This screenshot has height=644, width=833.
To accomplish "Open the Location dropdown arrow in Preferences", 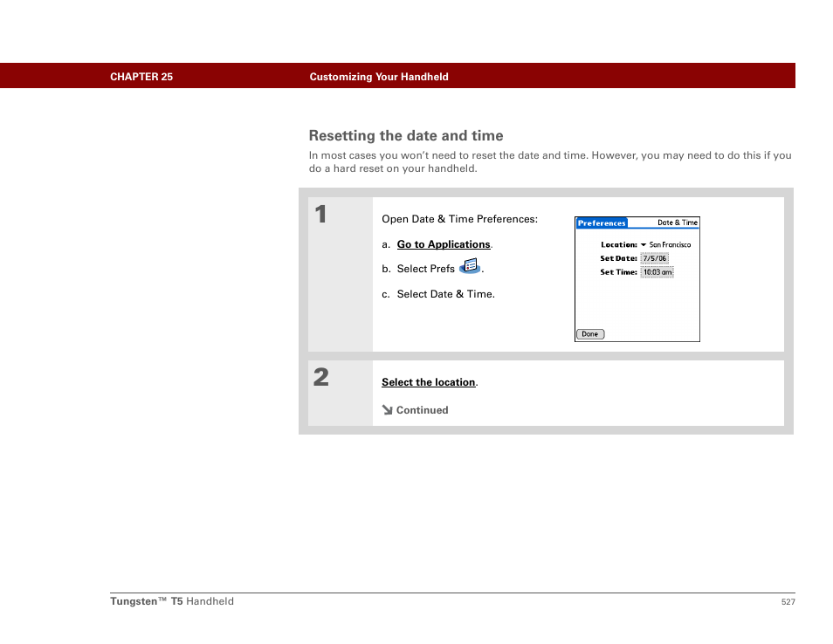I will point(644,244).
